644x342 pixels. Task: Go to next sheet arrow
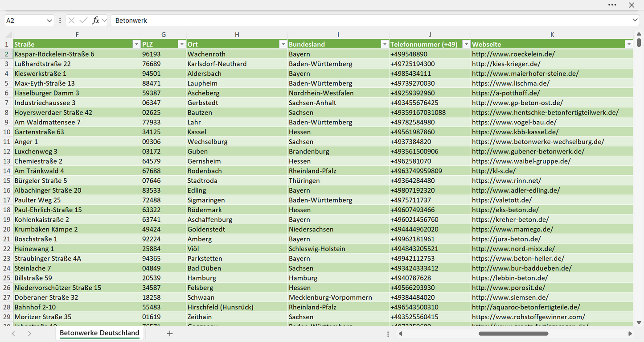click(x=29, y=334)
